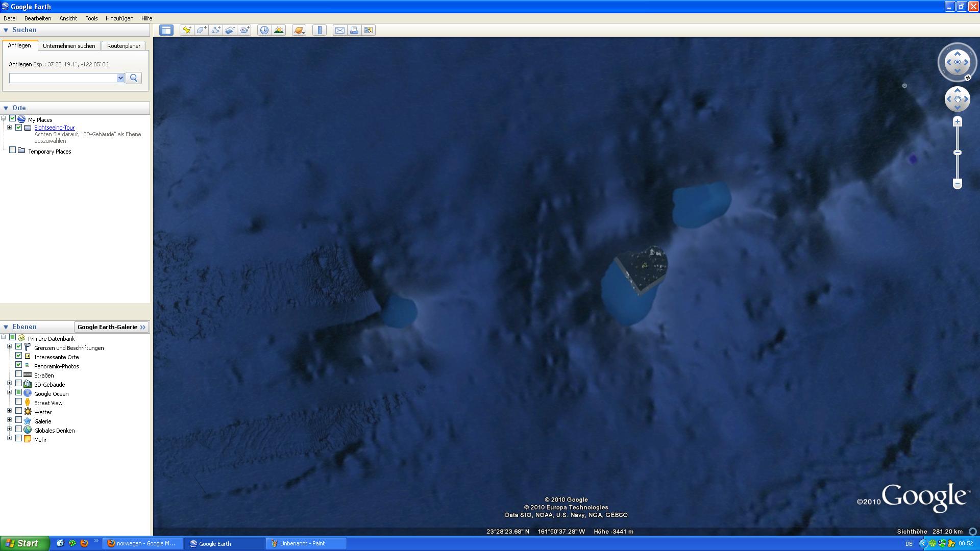This screenshot has height=551, width=980.
Task: Toggle the sidebar visibility button
Action: (166, 30)
